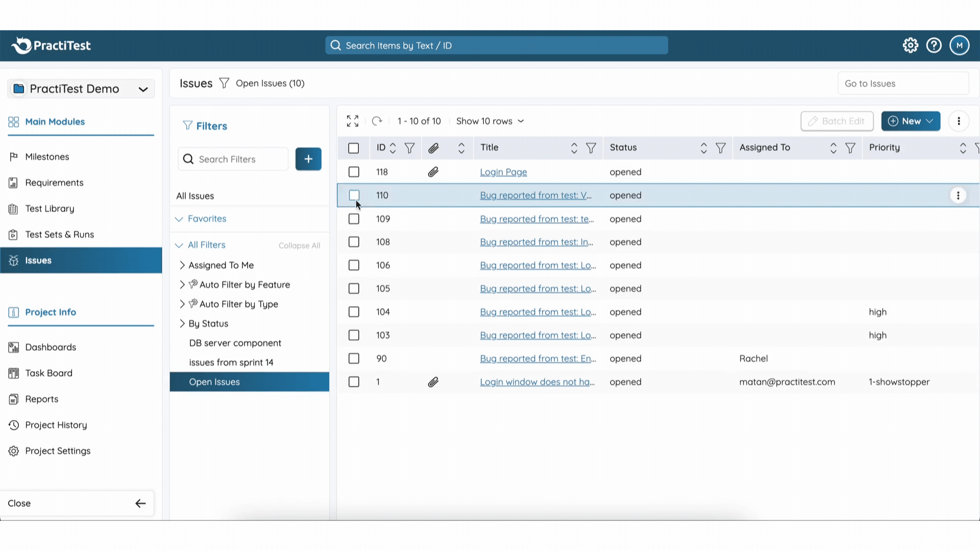Click the Search Items by Text field
This screenshot has width=980, height=551.
[496, 45]
